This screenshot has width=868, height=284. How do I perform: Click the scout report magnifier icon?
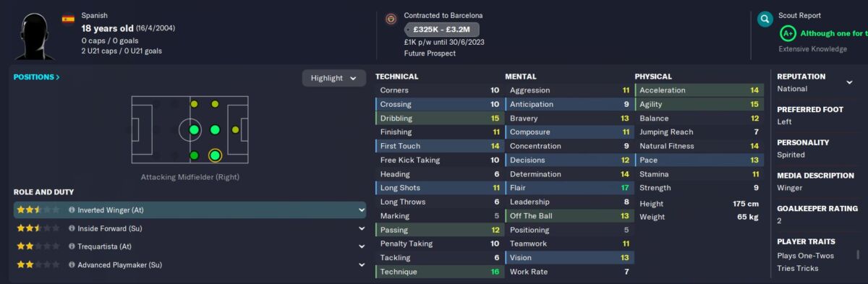765,20
